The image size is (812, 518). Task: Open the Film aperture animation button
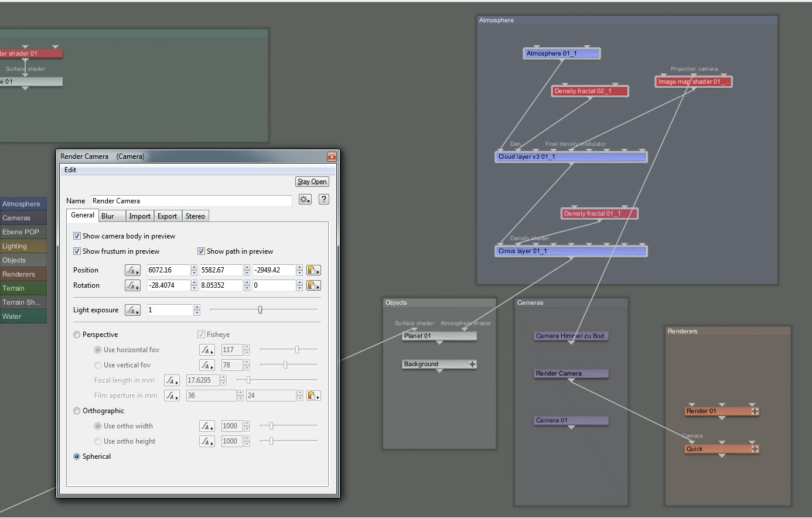coord(172,396)
